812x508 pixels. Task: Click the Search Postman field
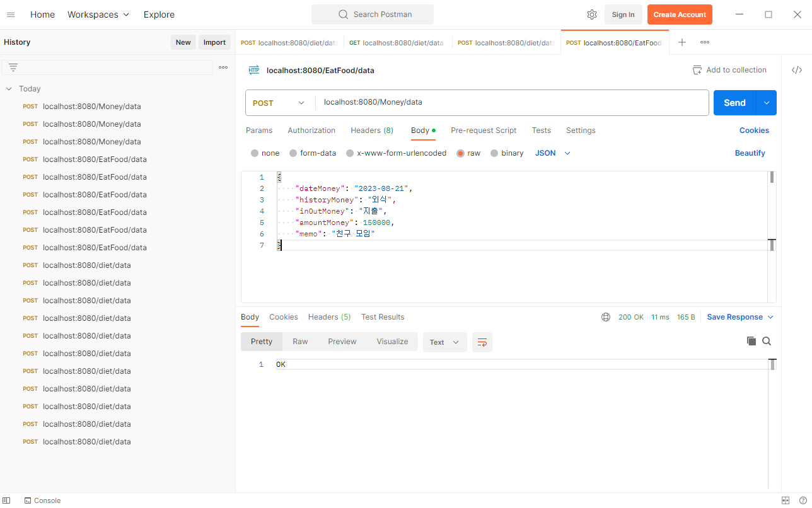coord(373,14)
